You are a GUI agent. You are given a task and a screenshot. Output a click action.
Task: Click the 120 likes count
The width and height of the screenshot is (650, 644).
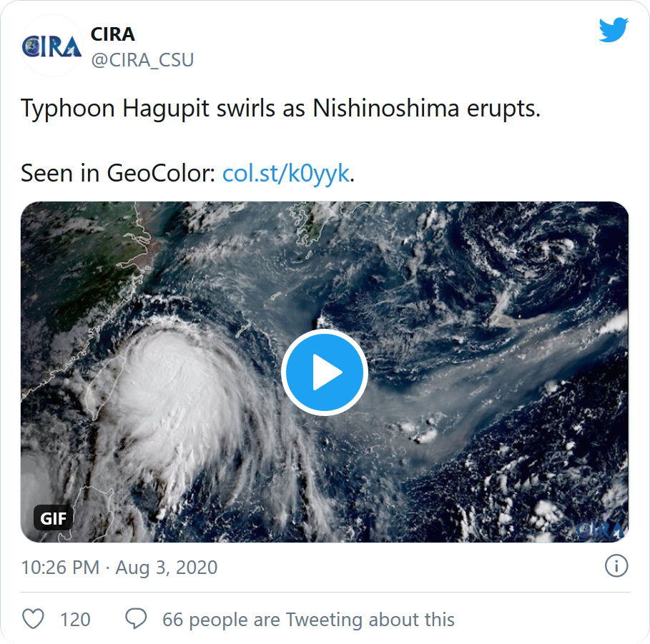(75, 619)
